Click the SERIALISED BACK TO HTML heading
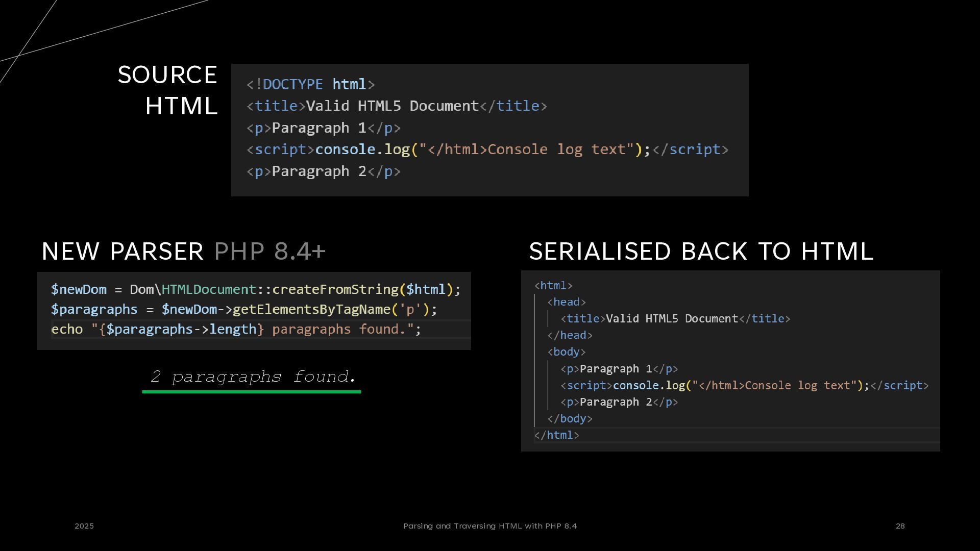 [x=701, y=252]
